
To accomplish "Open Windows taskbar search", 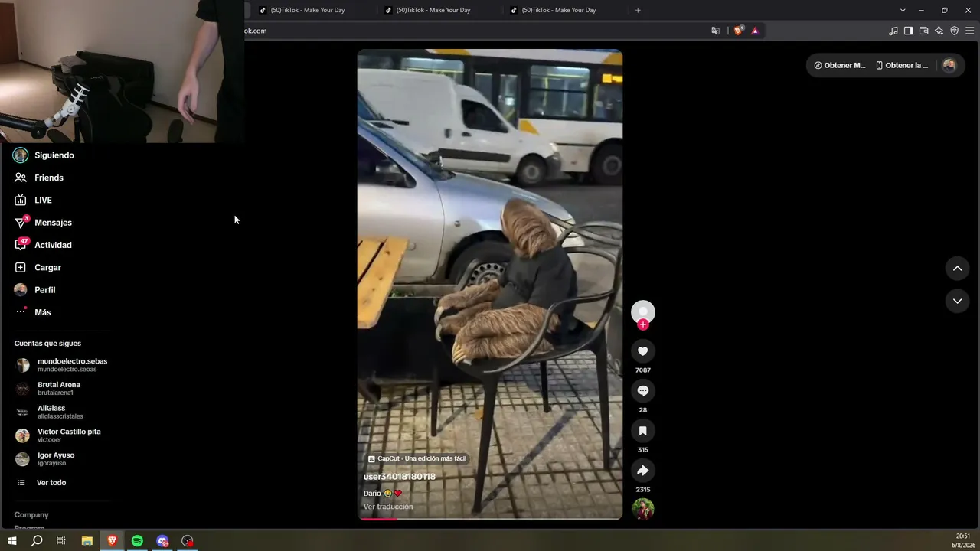I will [x=37, y=541].
